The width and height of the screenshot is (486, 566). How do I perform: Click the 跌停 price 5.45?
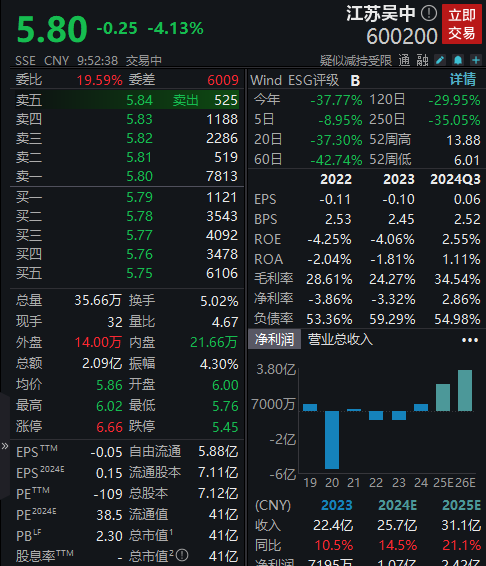point(225,427)
